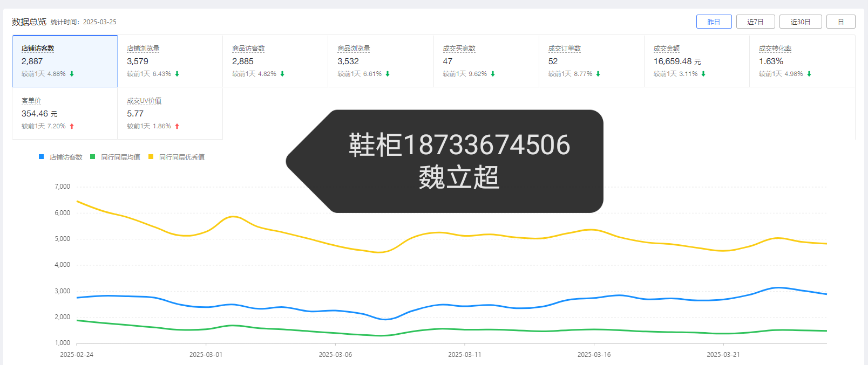This screenshot has width=868, height=365.
Task: Click the down arrow beside 4.98% in 成交转化率
Action: 809,74
